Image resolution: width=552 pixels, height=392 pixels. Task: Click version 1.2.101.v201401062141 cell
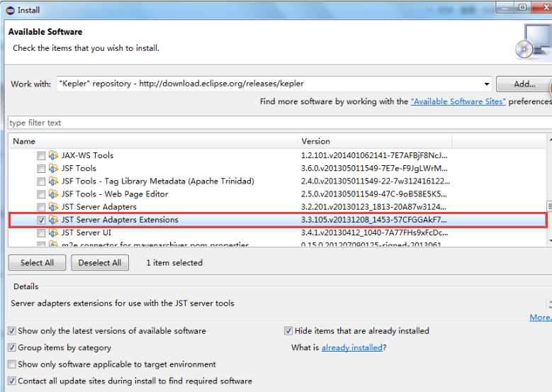click(x=374, y=155)
